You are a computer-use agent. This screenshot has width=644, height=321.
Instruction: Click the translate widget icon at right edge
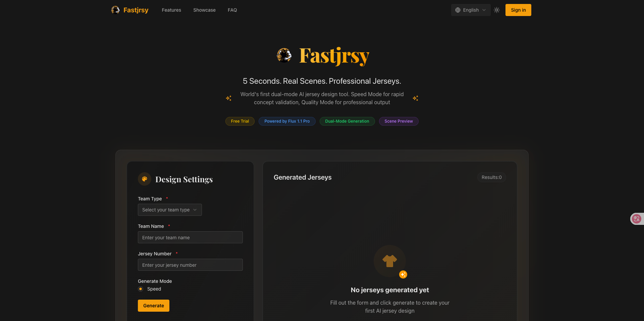(x=636, y=219)
